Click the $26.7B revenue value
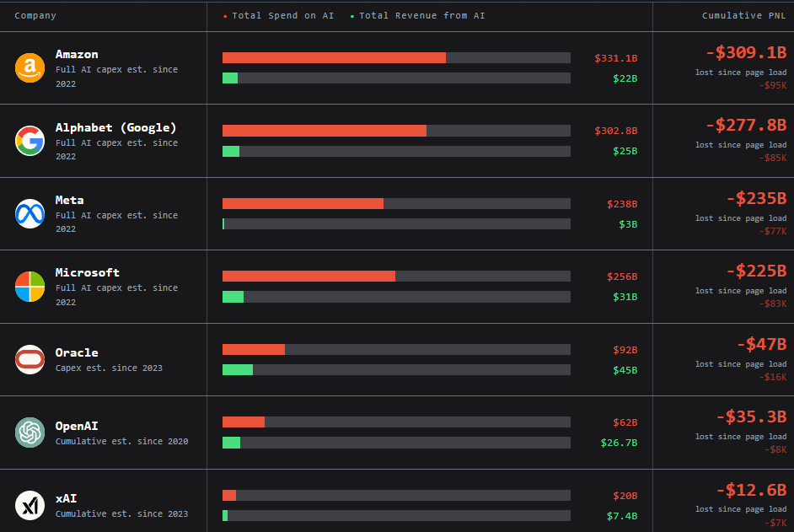This screenshot has width=794, height=532. 619,443
